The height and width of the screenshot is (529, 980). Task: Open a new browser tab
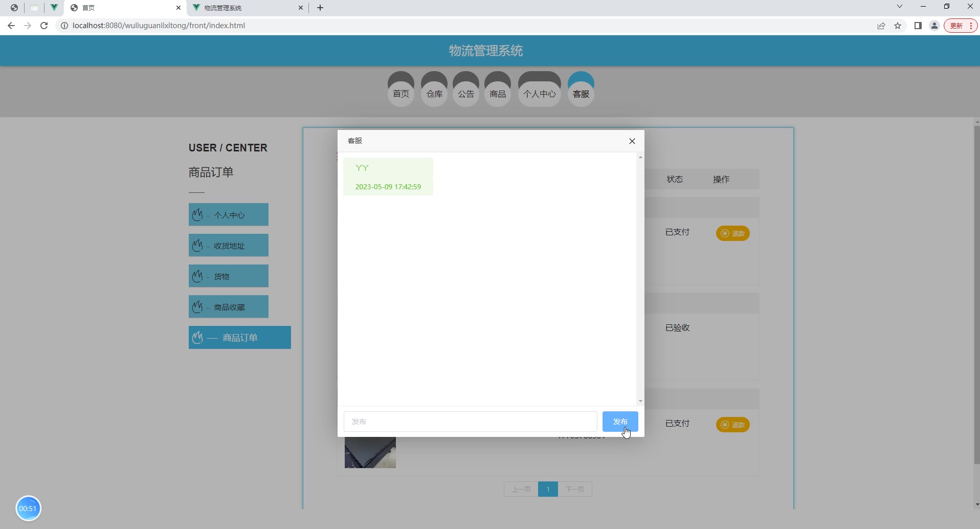[320, 8]
